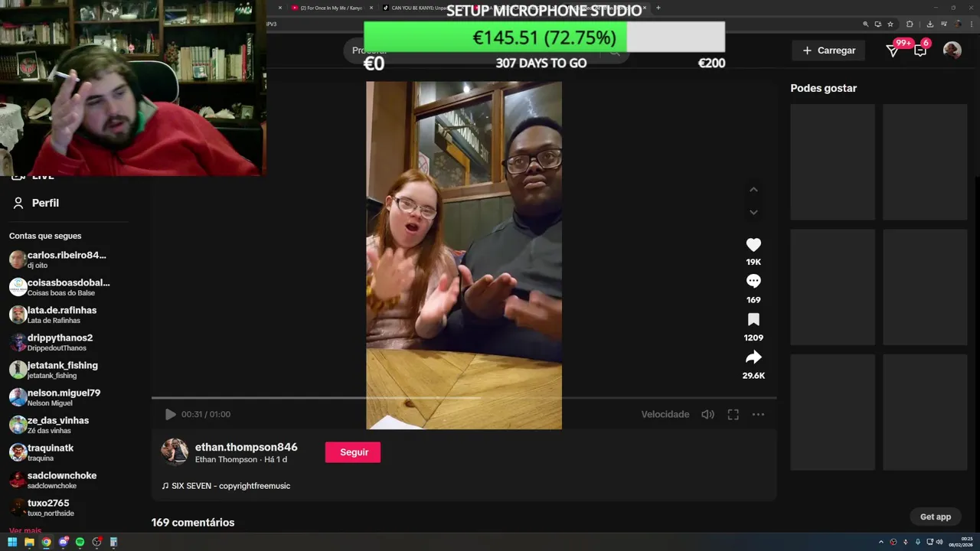Open the TikTok profile avatar menu
This screenshot has height=551, width=980.
click(952, 51)
